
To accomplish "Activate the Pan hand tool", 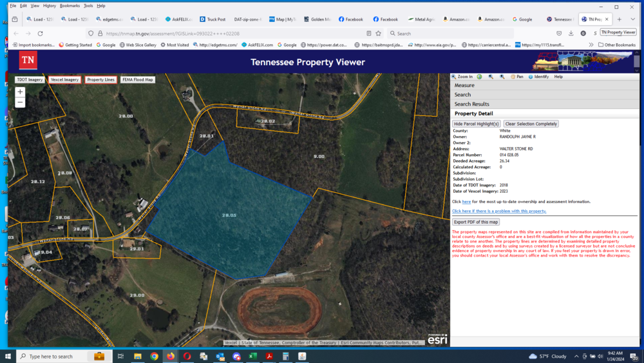I will pos(516,77).
